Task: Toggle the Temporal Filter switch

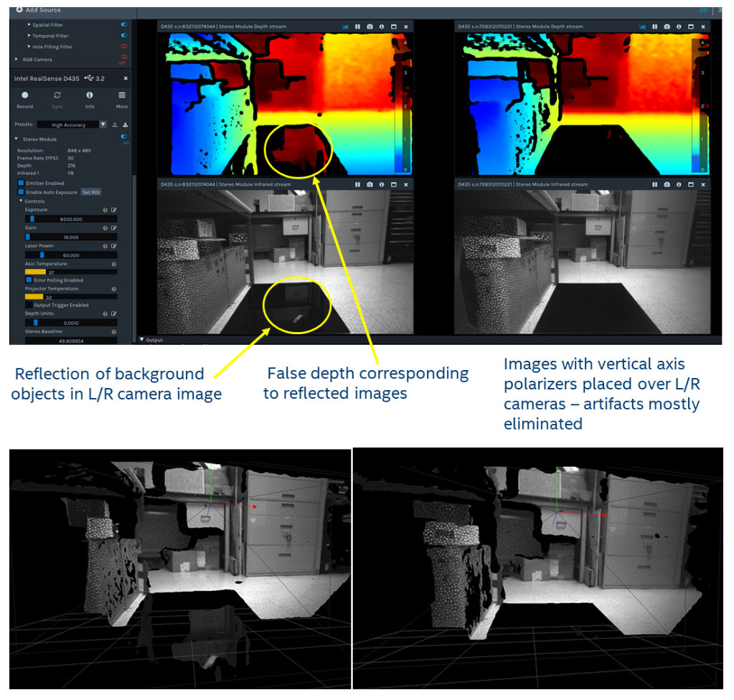Action: click(124, 35)
